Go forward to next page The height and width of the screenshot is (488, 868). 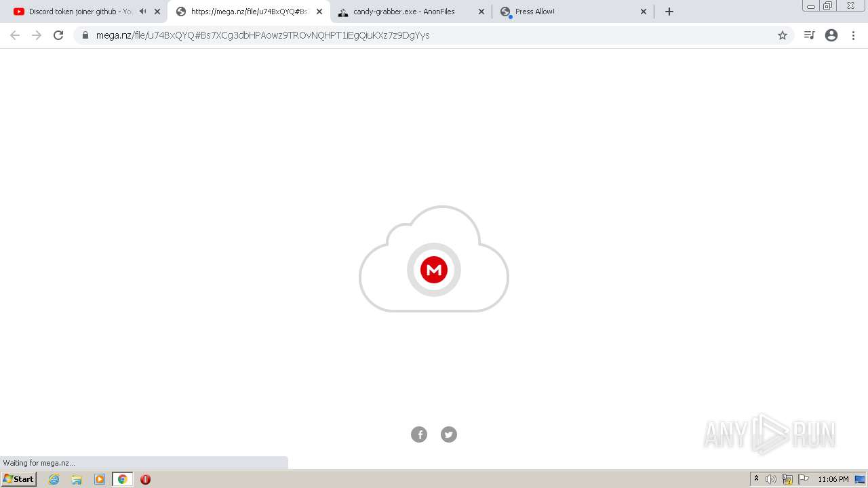pos(37,35)
